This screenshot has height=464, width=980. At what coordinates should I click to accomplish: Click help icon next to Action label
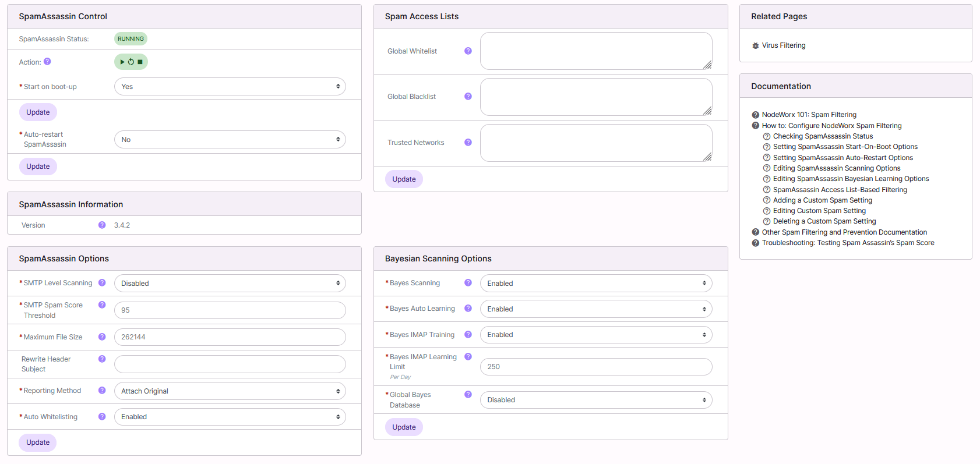coord(47,62)
